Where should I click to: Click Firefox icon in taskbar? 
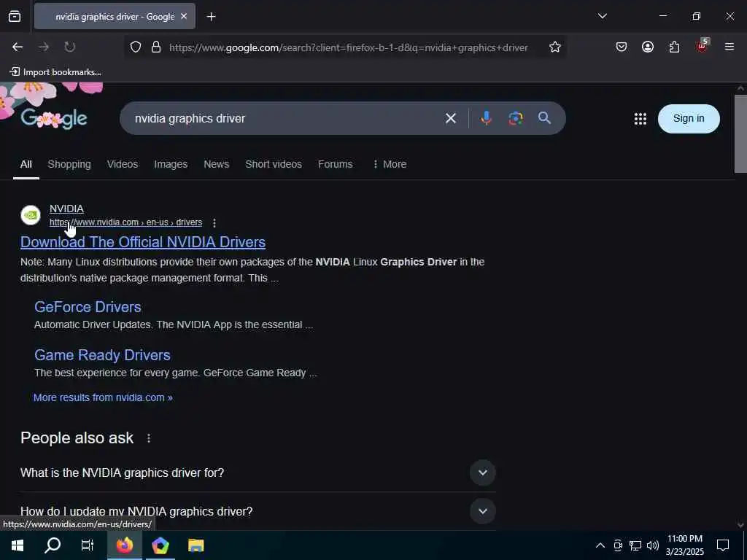pos(124,545)
